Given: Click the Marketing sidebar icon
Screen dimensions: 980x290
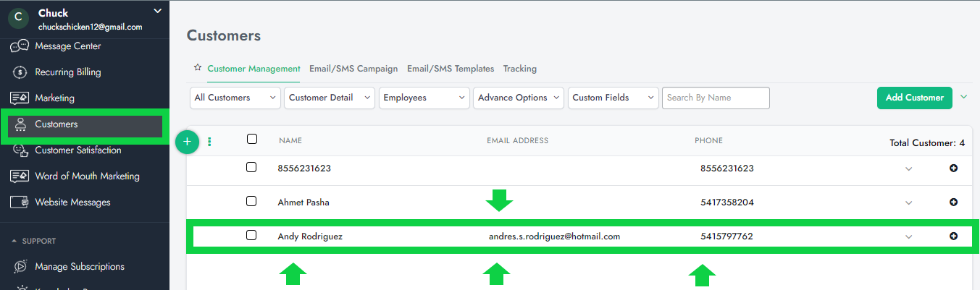Looking at the screenshot, I should [20, 98].
